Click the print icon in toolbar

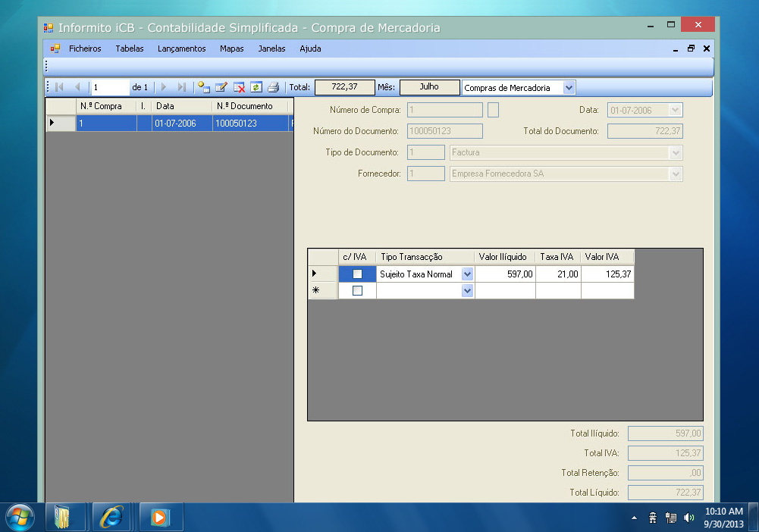coord(273,87)
